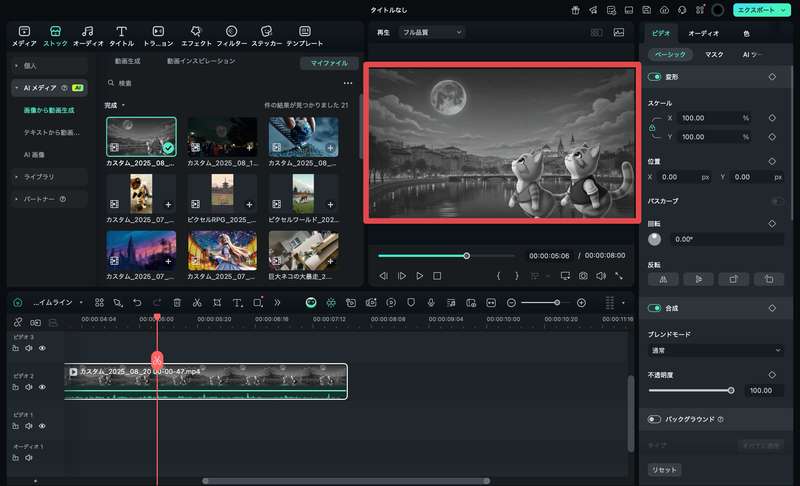Select the ベーシック sub-tab
Viewport: 800px width, 486px height.
pyautogui.click(x=670, y=54)
